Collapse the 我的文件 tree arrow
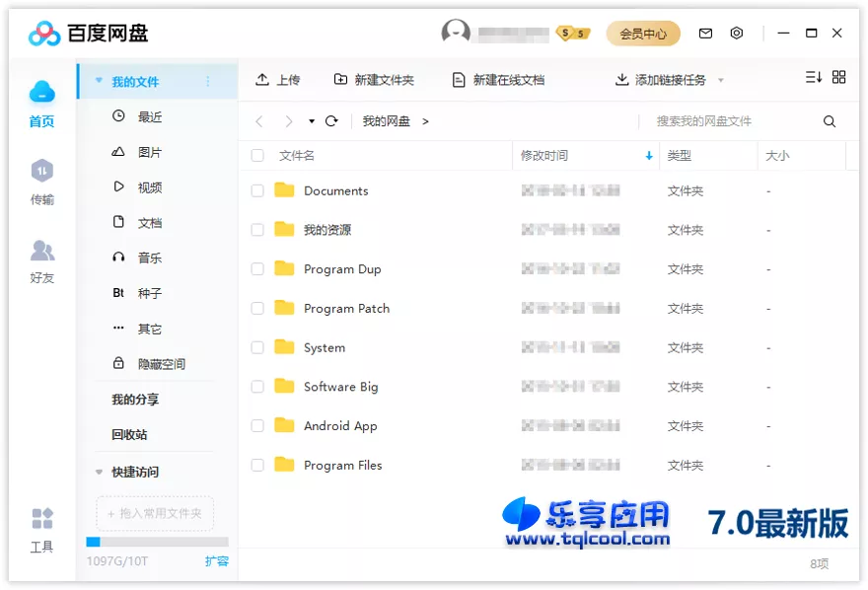 point(99,81)
